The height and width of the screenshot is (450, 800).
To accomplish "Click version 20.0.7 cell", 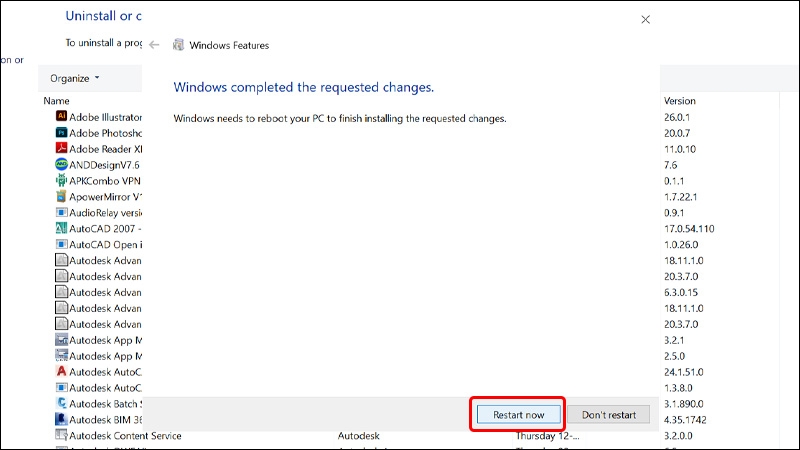I will (x=677, y=133).
